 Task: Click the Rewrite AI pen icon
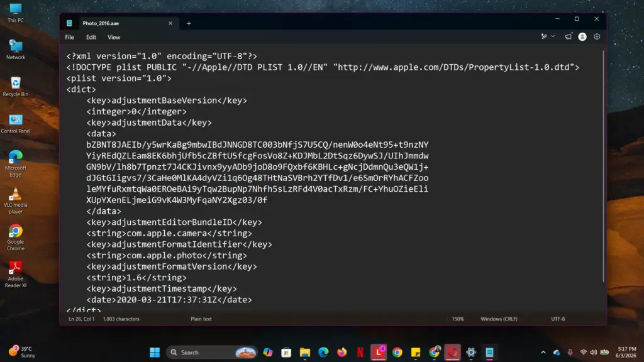pos(544,36)
